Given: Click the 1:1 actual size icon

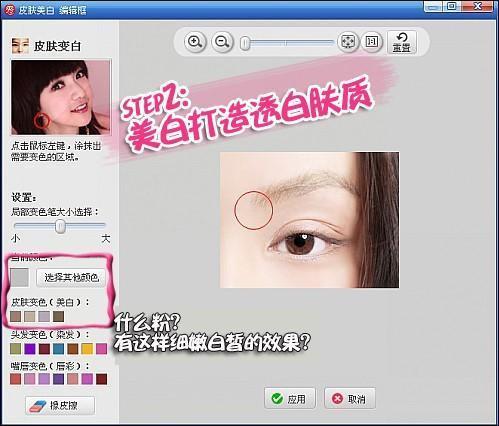Looking at the screenshot, I should point(372,42).
